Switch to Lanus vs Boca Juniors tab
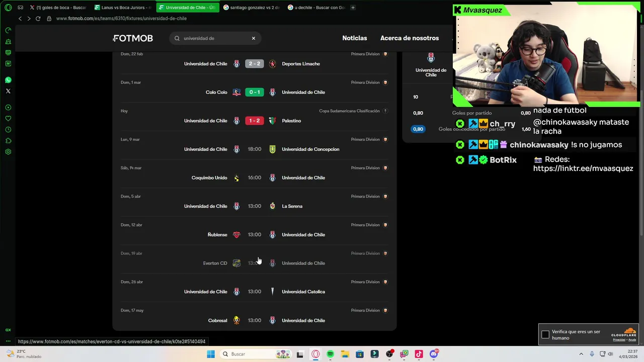Viewport: 644px width, 362px height. (x=122, y=8)
